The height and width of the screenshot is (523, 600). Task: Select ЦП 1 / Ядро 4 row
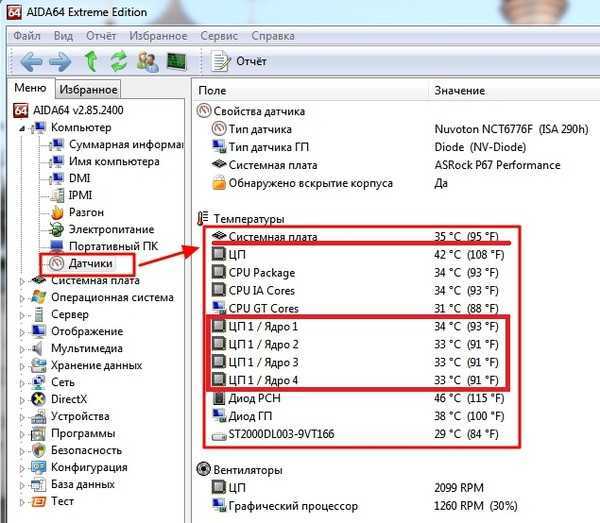[x=355, y=380]
